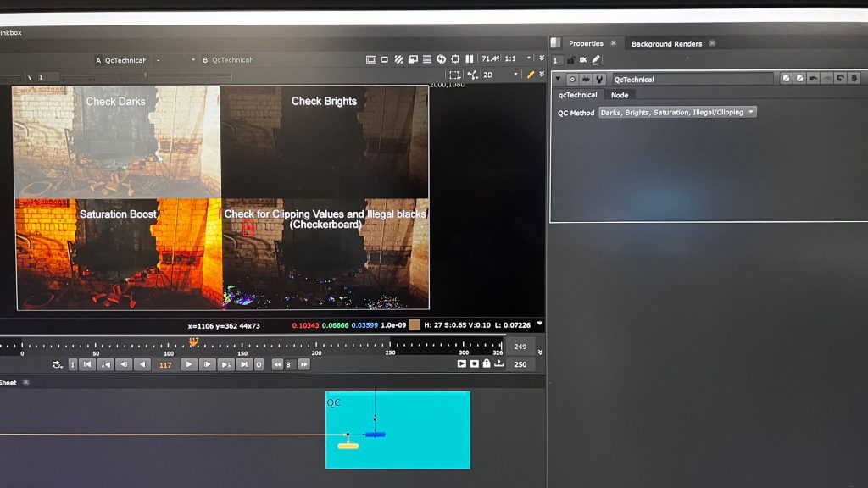Click the Y gamma value field

pyautogui.click(x=48, y=77)
